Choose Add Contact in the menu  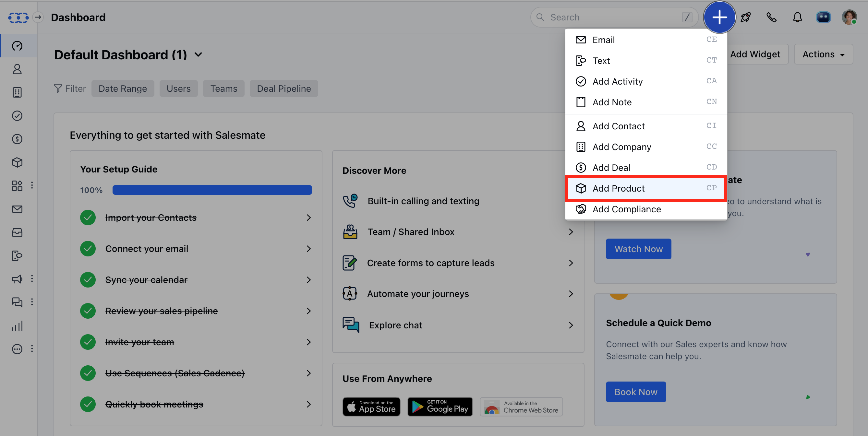pos(646,126)
